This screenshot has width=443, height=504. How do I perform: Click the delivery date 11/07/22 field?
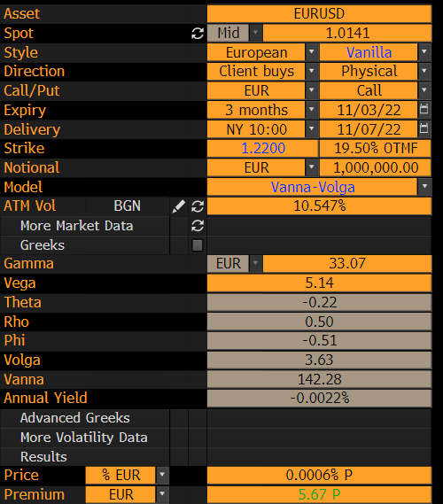click(x=369, y=129)
